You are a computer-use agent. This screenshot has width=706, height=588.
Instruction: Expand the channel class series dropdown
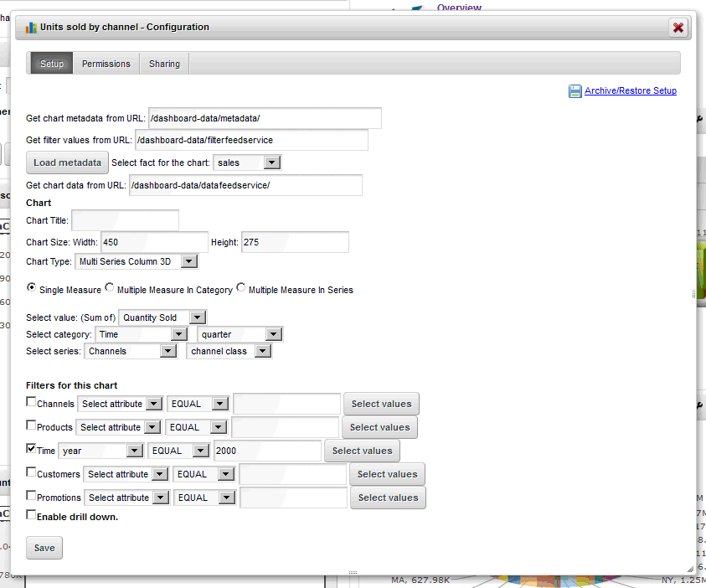(229, 351)
